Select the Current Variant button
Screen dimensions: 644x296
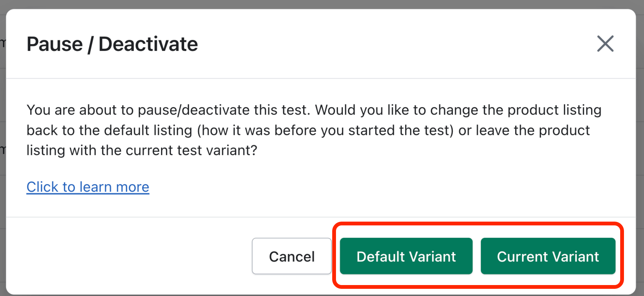(548, 256)
